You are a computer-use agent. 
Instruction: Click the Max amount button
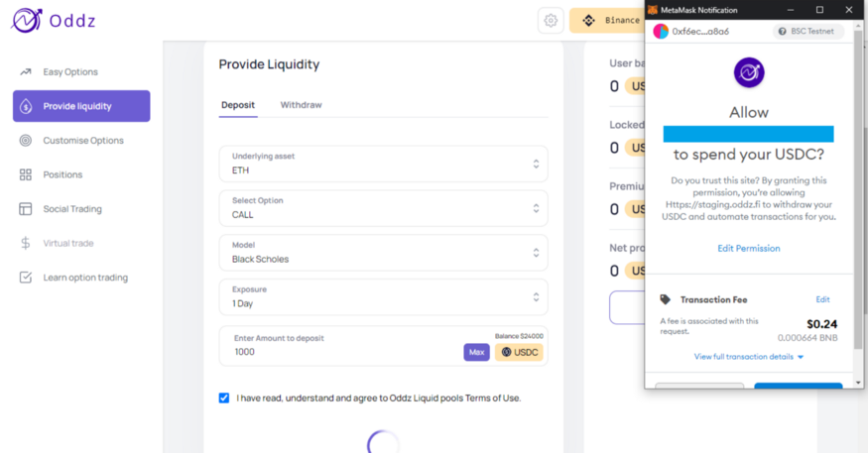[476, 352]
